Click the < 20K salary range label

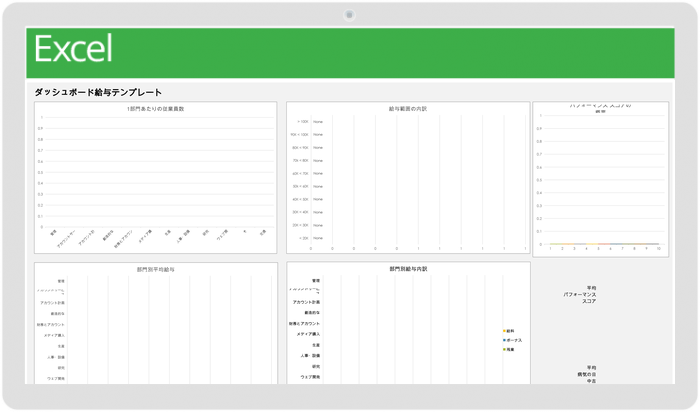tap(304, 238)
